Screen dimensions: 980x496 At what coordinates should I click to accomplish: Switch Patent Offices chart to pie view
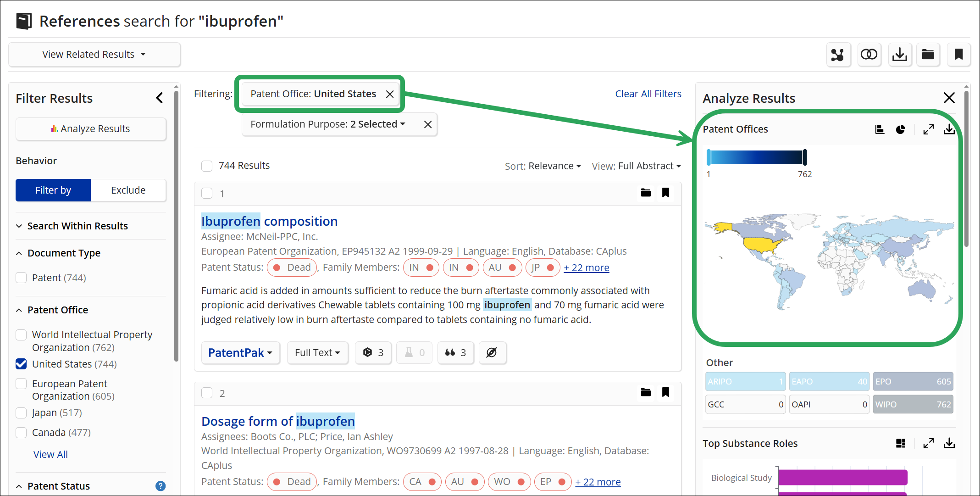point(901,130)
